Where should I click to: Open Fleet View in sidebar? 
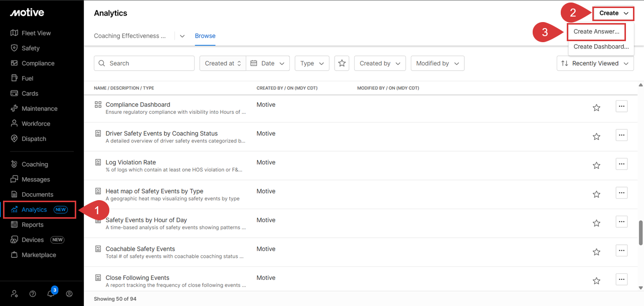pyautogui.click(x=36, y=33)
